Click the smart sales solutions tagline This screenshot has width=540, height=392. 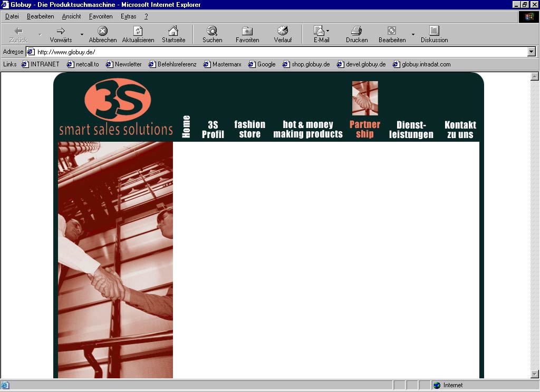pos(115,130)
